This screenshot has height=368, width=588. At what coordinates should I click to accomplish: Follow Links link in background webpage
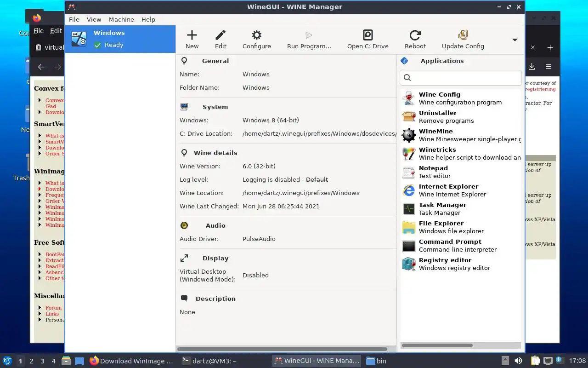coord(52,314)
